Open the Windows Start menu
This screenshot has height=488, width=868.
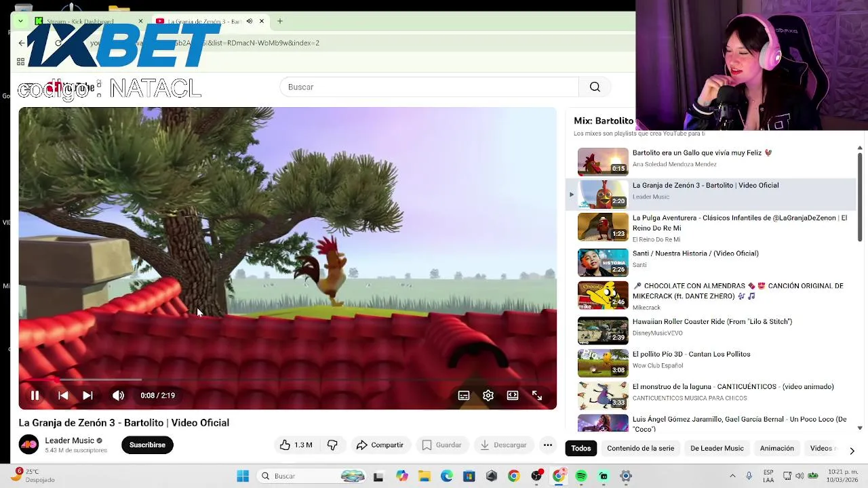243,476
